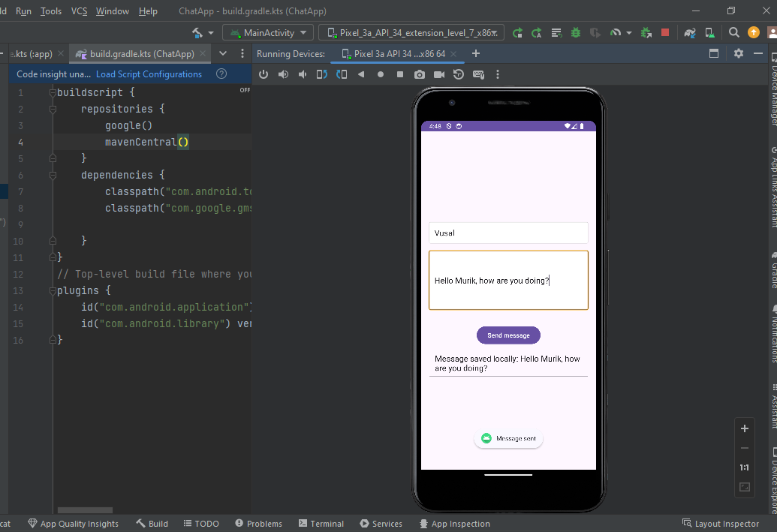The width and height of the screenshot is (777, 532).
Task: Rotate emulator left icon
Action: coord(322,74)
